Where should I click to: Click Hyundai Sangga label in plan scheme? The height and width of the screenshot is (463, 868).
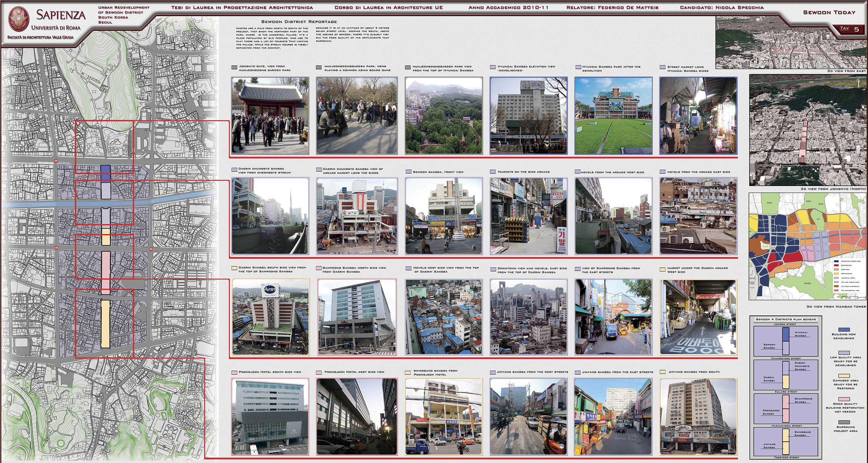[801, 334]
